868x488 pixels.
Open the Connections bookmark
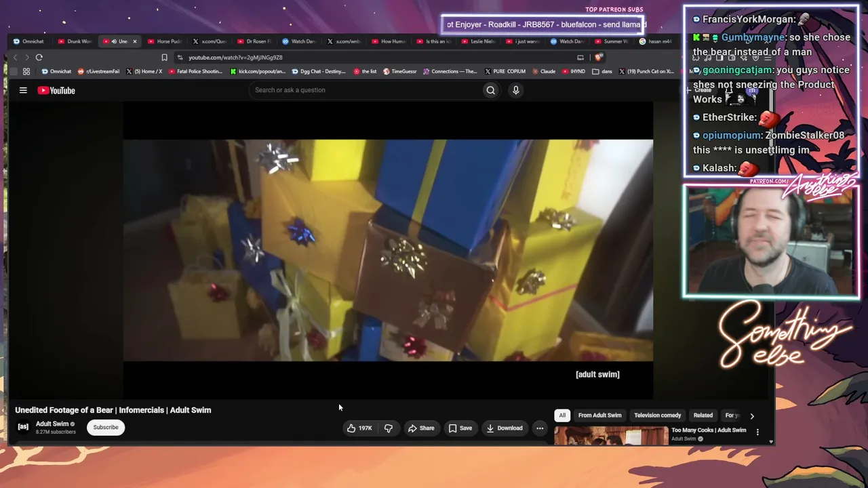click(450, 71)
